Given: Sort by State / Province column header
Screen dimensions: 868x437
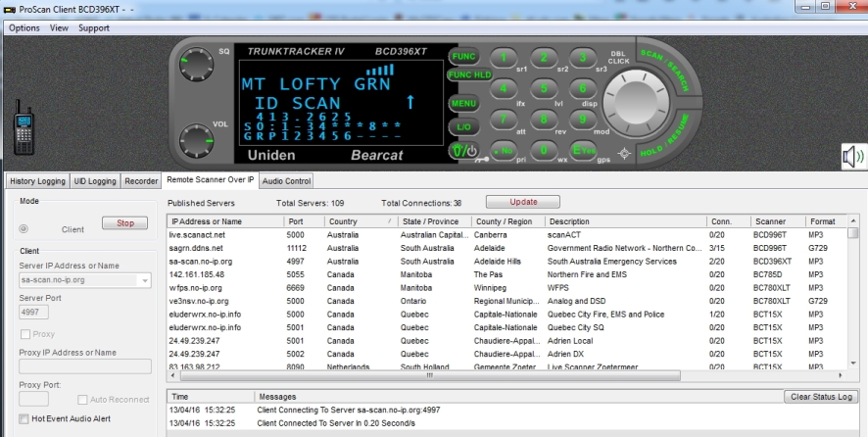Looking at the screenshot, I should tap(435, 221).
